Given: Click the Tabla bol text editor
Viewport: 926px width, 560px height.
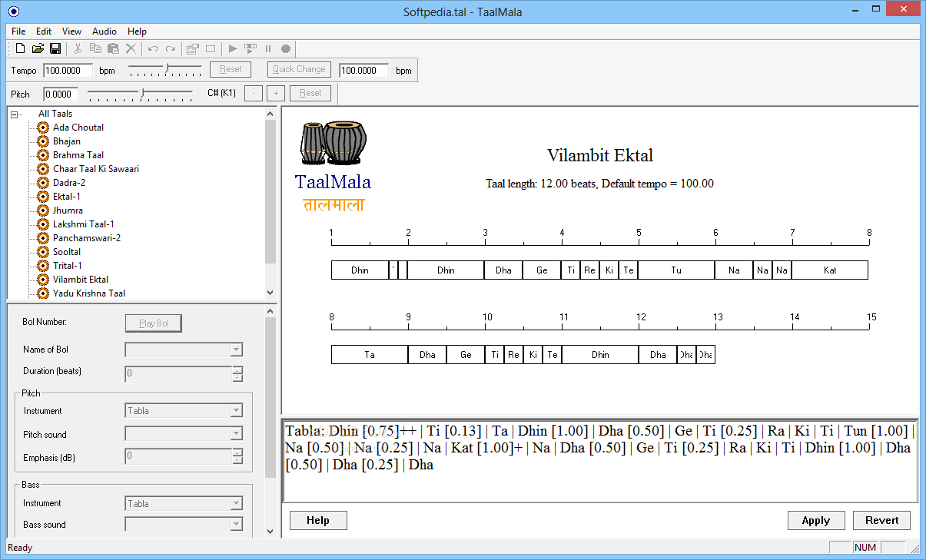Looking at the screenshot, I should (600, 462).
